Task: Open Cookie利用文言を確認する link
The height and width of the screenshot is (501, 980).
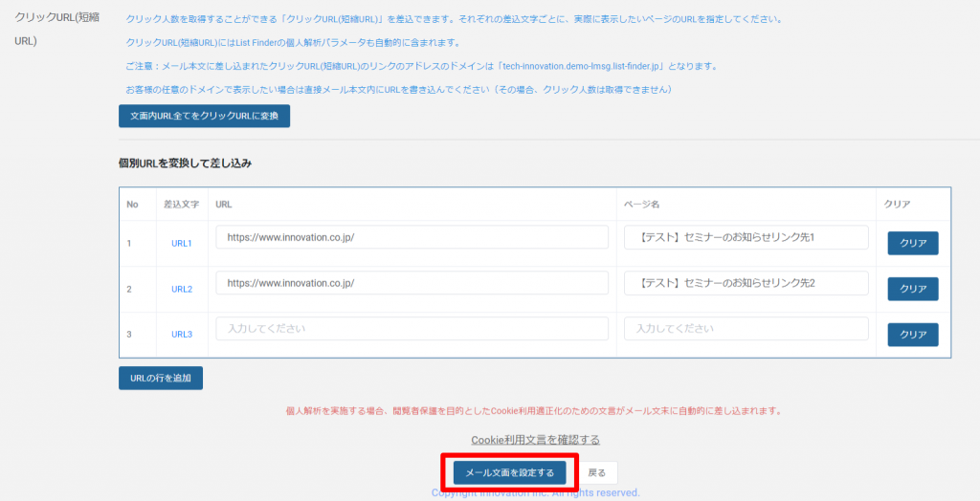Action: (x=536, y=440)
